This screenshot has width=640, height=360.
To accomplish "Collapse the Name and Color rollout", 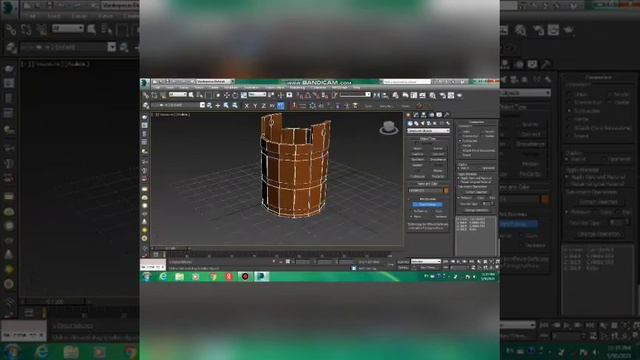I will (428, 184).
